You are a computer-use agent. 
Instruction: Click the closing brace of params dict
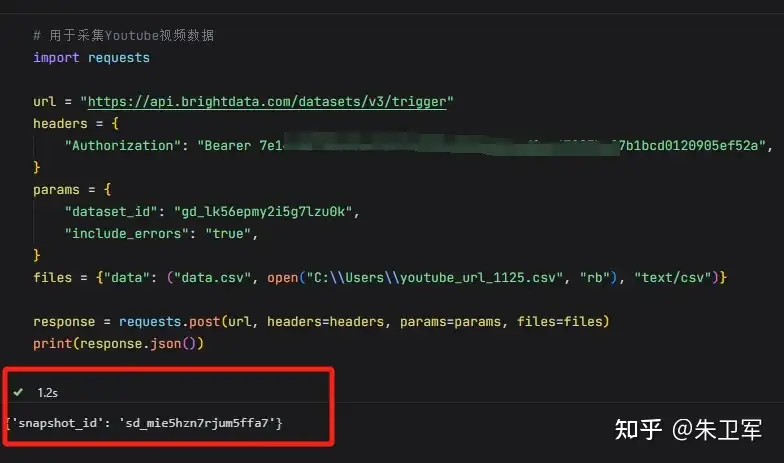click(36, 256)
